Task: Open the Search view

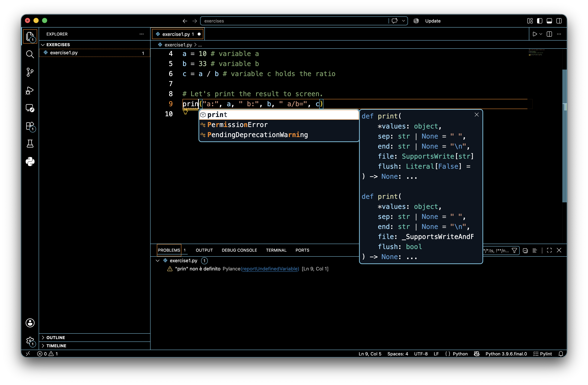Action: point(30,54)
